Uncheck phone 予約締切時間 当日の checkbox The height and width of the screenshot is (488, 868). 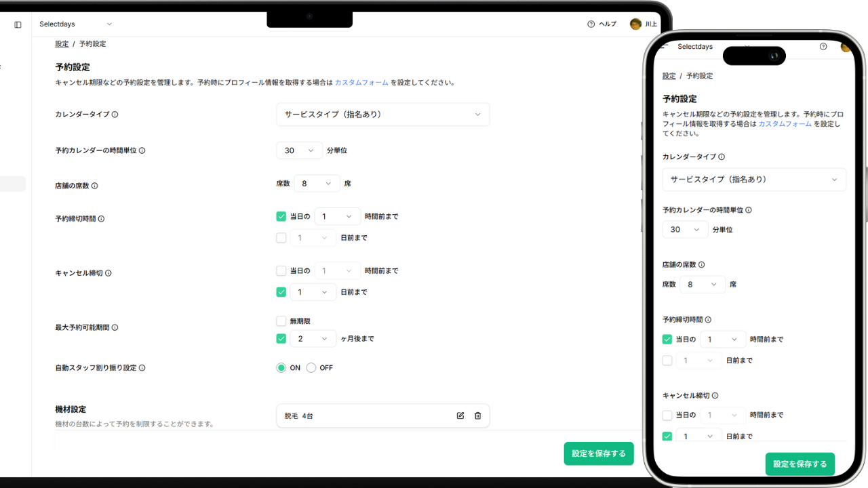point(667,339)
